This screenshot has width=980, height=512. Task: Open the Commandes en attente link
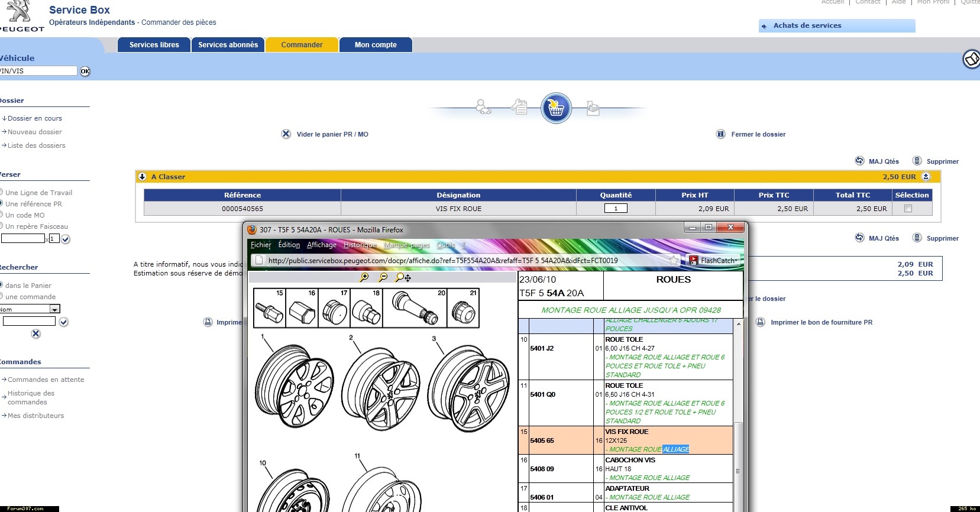[46, 380]
